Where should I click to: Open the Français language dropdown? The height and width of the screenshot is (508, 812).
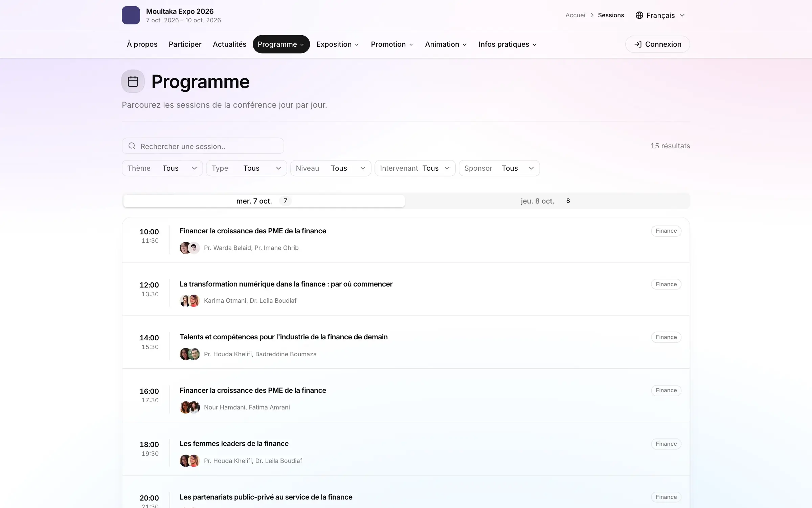pyautogui.click(x=660, y=15)
